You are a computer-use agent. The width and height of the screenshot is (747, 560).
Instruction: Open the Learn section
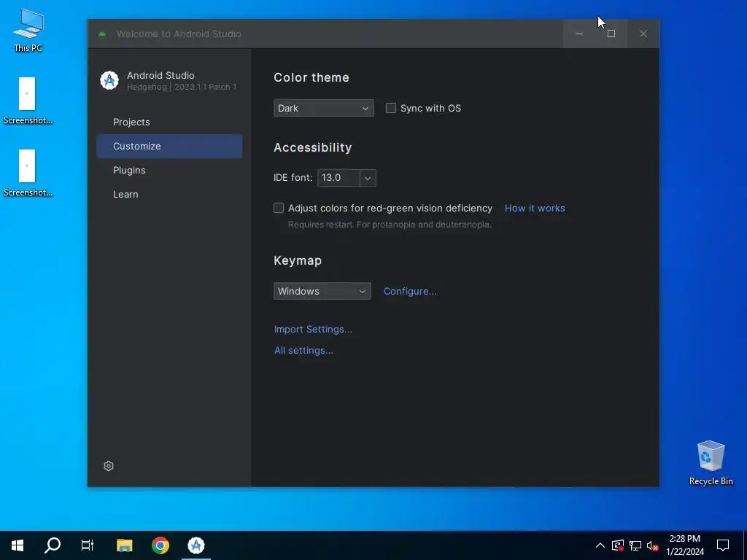coord(169,194)
